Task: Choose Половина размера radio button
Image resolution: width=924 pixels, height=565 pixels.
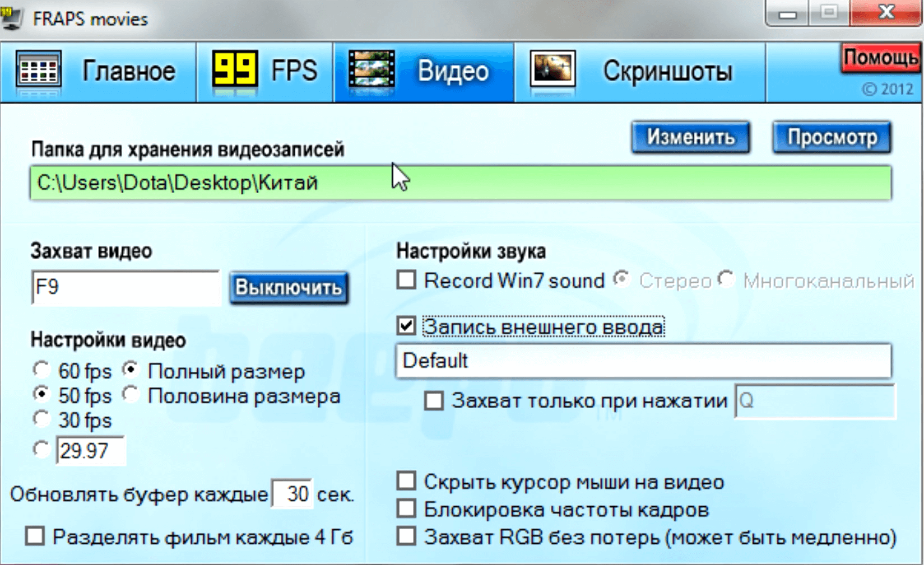Action: 131,394
